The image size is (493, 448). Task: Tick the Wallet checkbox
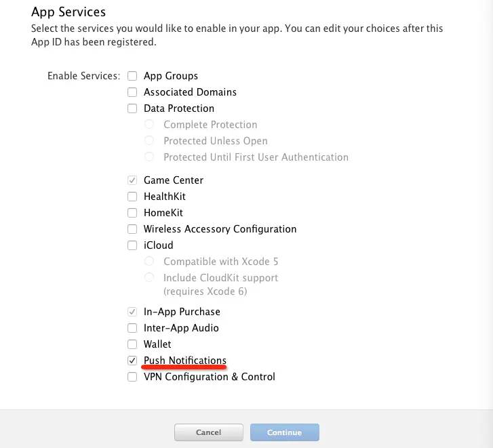click(x=132, y=344)
